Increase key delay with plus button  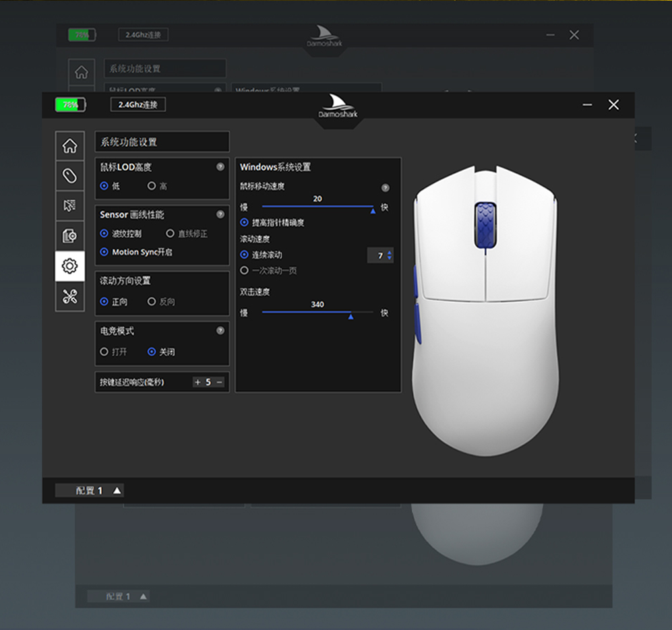pyautogui.click(x=197, y=382)
